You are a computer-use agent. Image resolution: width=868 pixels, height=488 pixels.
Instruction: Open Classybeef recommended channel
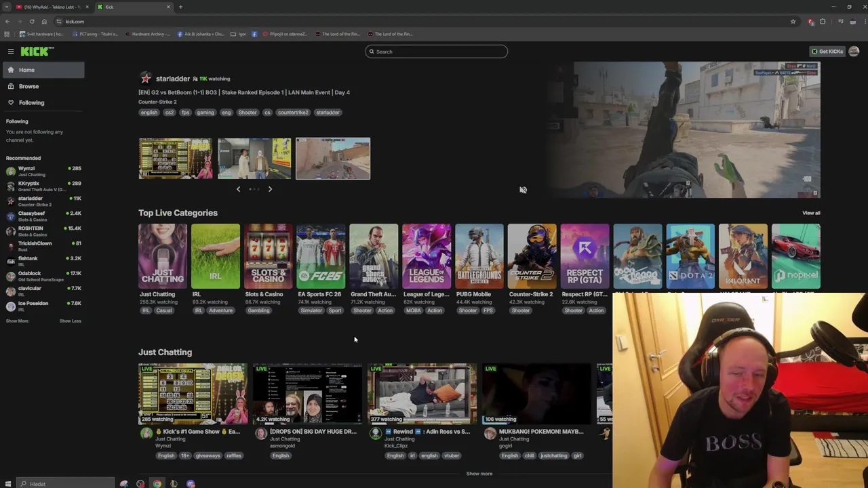pyautogui.click(x=43, y=216)
